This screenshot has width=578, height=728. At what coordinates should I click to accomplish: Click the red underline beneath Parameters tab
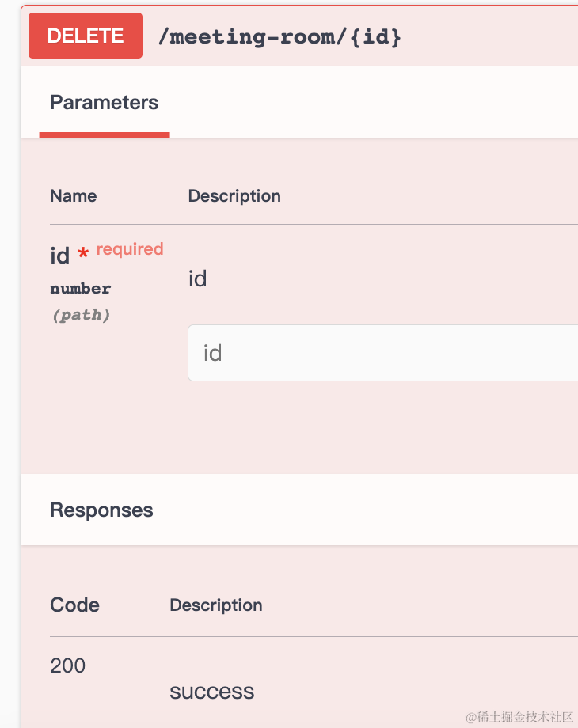[x=105, y=135]
